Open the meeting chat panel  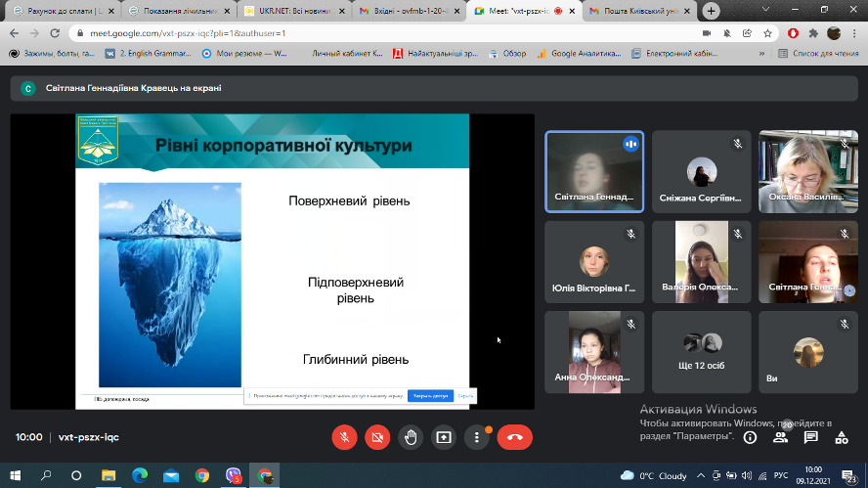pyautogui.click(x=811, y=437)
